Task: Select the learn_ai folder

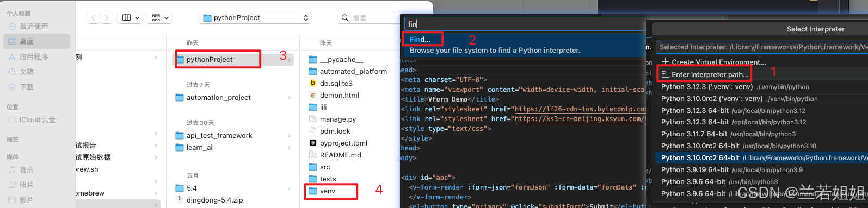Action: tap(199, 147)
